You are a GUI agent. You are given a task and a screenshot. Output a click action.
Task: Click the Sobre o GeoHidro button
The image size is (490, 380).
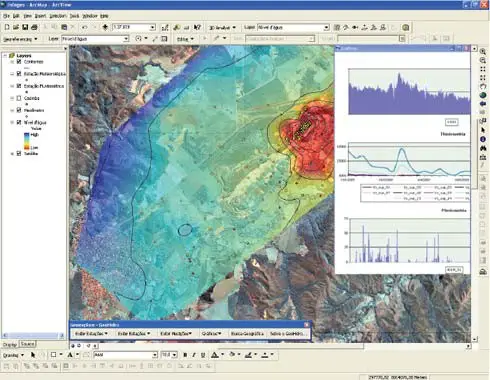coord(287,333)
